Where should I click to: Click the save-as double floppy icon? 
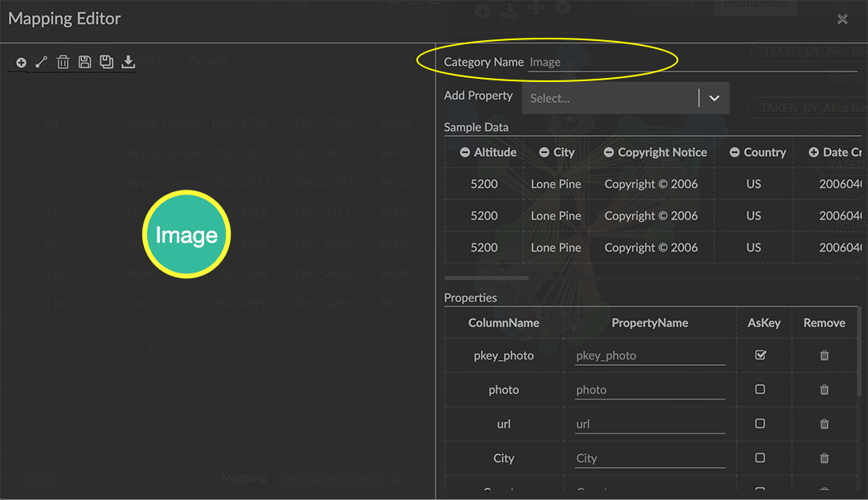point(106,62)
